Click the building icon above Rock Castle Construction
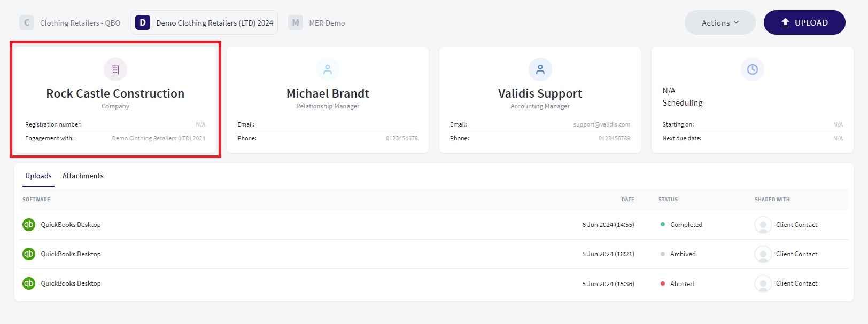This screenshot has height=324, width=868. (115, 69)
